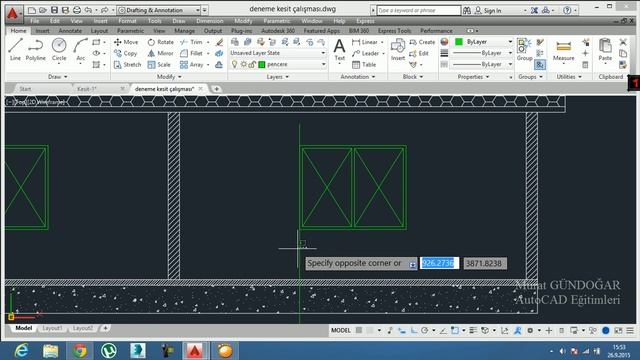Toggle polar tracking in status bar
Screen dimensions: 640x360
tap(424, 330)
